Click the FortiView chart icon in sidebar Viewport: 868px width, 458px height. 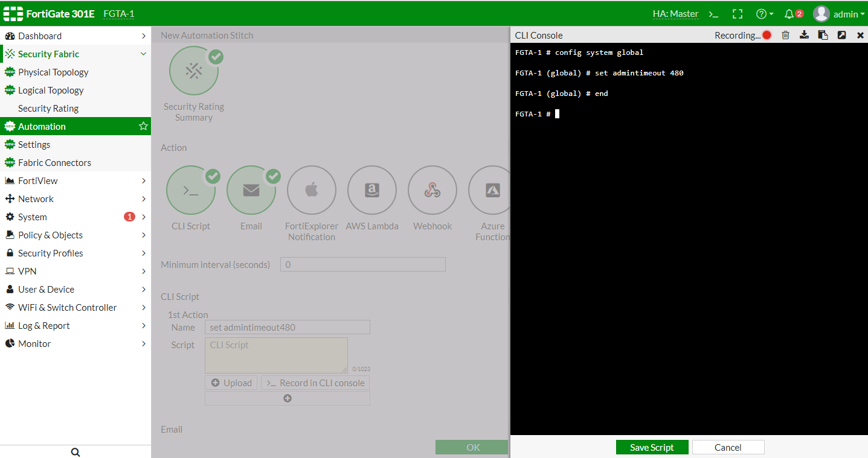(10, 180)
